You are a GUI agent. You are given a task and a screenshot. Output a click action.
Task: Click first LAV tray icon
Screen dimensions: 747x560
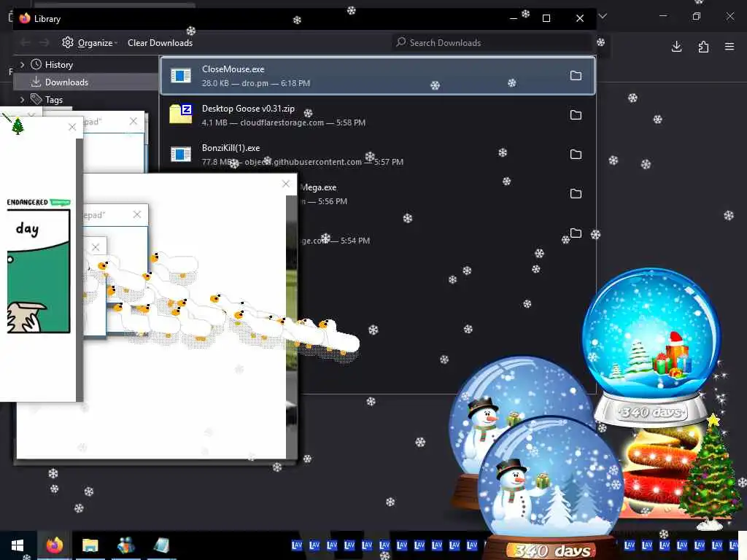pyautogui.click(x=297, y=545)
